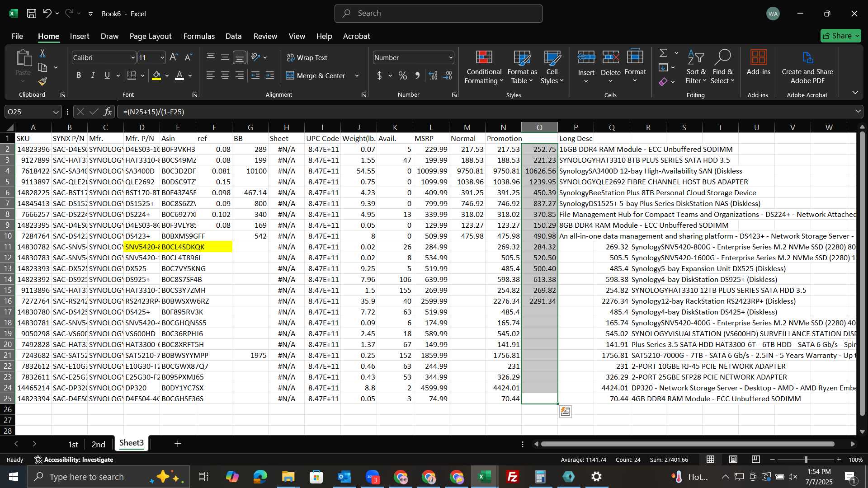Click the Search box in title bar
The height and width of the screenshot is (488, 868).
pos(438,14)
